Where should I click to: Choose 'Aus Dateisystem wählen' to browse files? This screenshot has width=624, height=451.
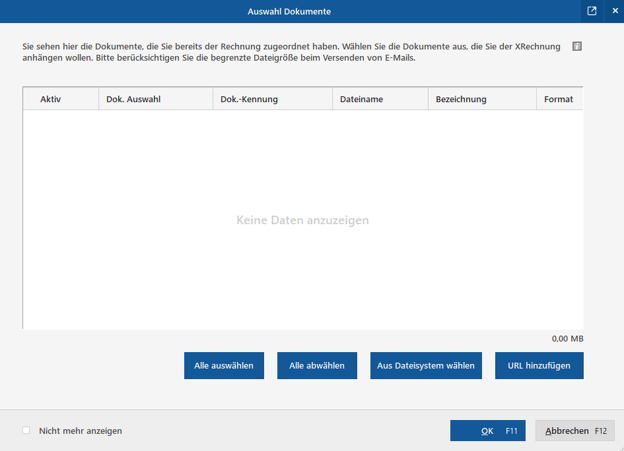[426, 366]
